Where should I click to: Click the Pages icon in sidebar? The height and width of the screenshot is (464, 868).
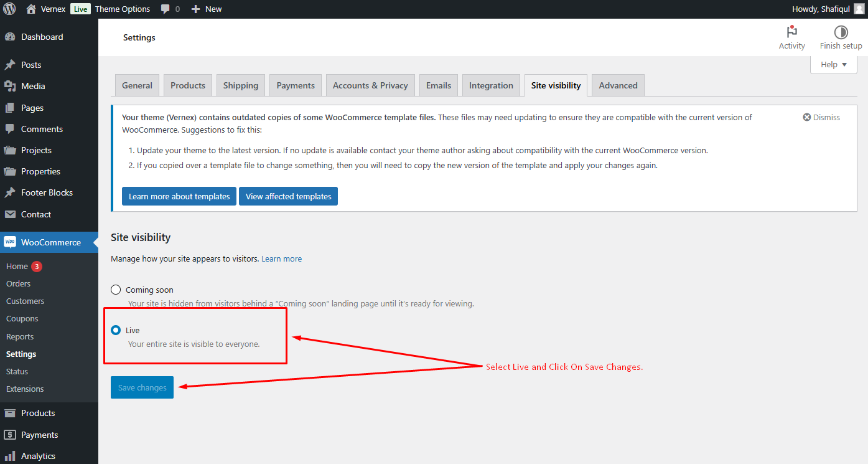pyautogui.click(x=10, y=108)
